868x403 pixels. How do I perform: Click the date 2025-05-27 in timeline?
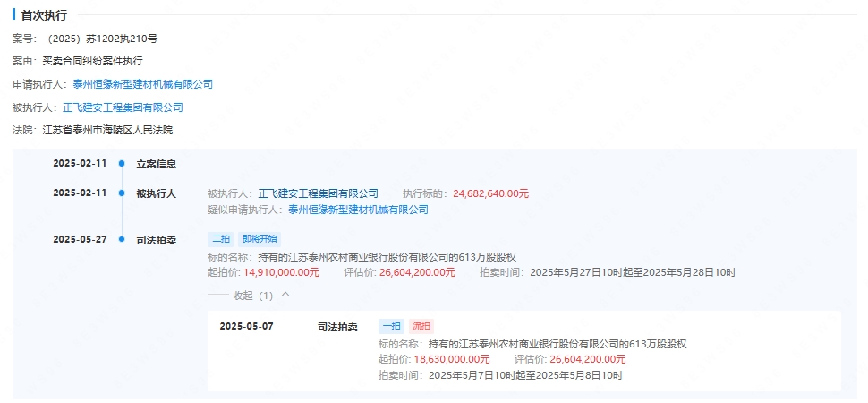pyautogui.click(x=80, y=239)
